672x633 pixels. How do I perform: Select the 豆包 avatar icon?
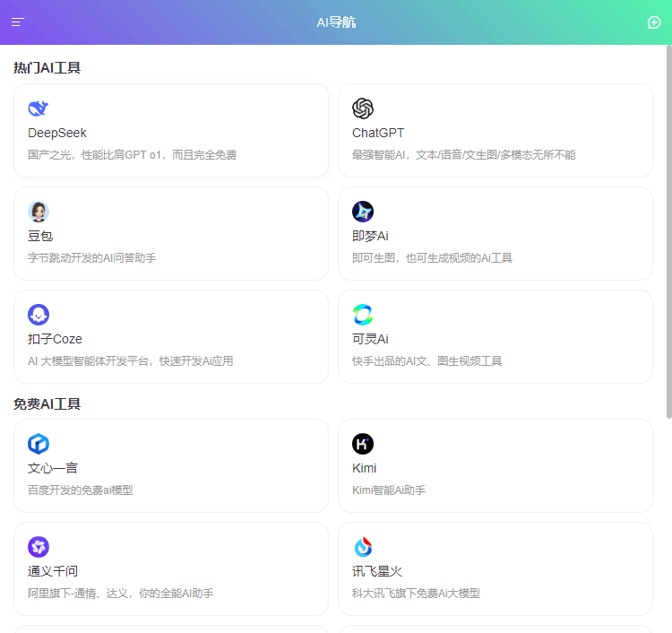coord(39,212)
